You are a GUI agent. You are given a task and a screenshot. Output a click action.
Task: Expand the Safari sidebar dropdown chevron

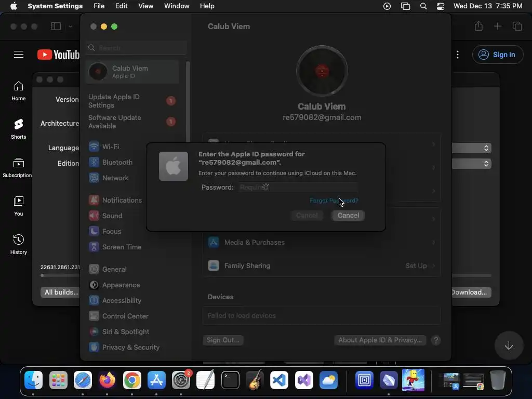click(70, 26)
